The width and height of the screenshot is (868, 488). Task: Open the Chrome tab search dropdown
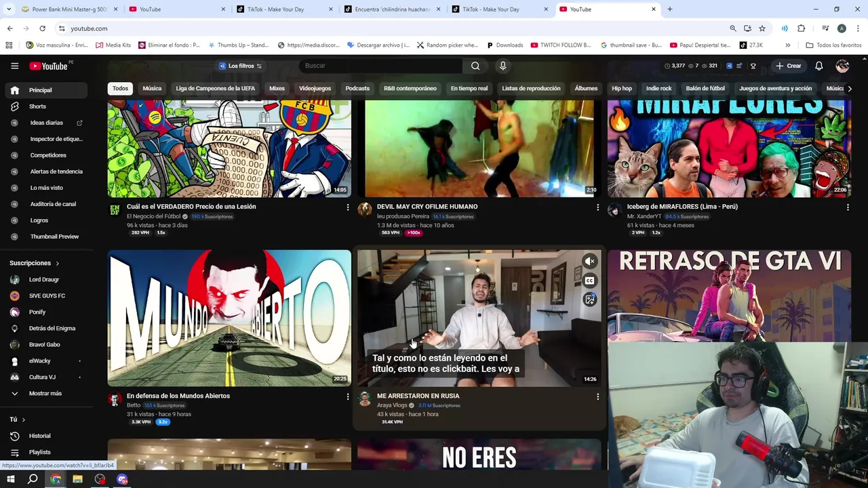[9, 9]
